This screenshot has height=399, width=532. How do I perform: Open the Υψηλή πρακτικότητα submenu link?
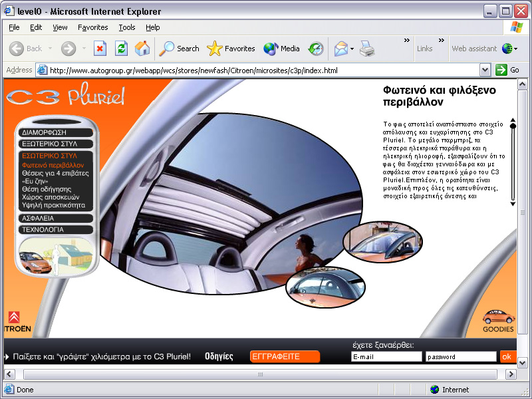[x=53, y=205]
